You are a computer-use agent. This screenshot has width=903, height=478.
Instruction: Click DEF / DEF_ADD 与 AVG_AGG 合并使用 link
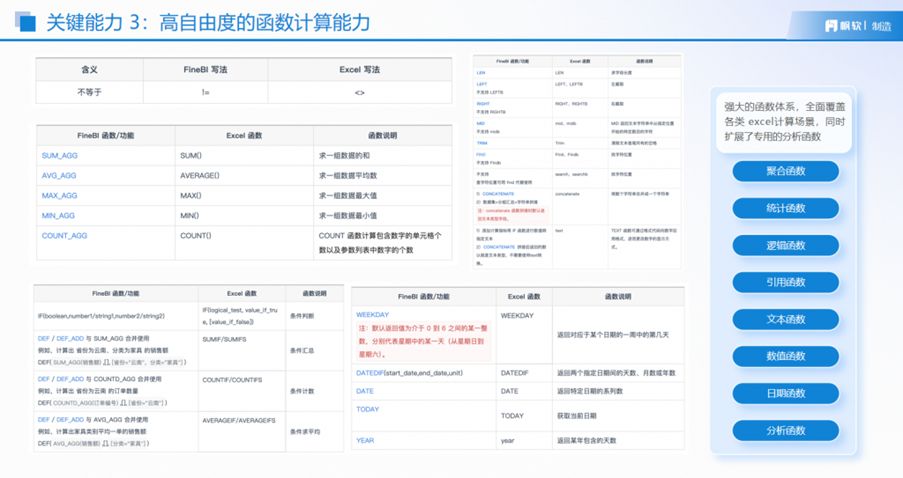(x=93, y=420)
